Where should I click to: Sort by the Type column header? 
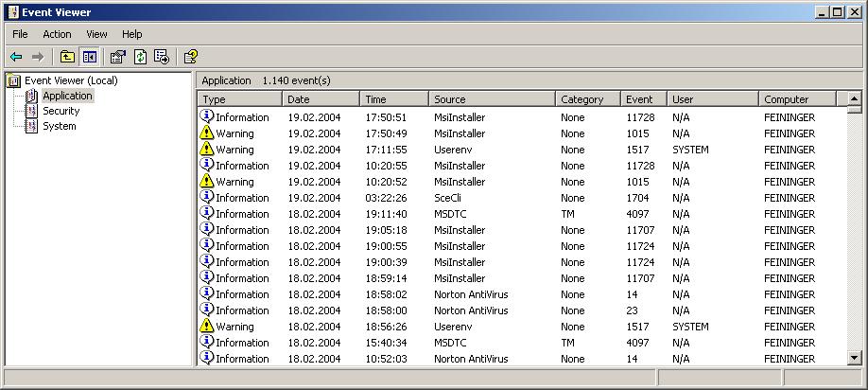tap(240, 99)
